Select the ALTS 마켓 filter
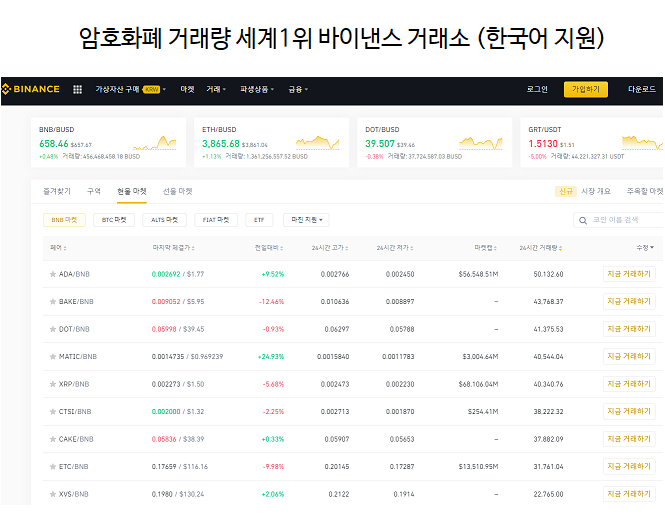The image size is (665, 517). [165, 220]
